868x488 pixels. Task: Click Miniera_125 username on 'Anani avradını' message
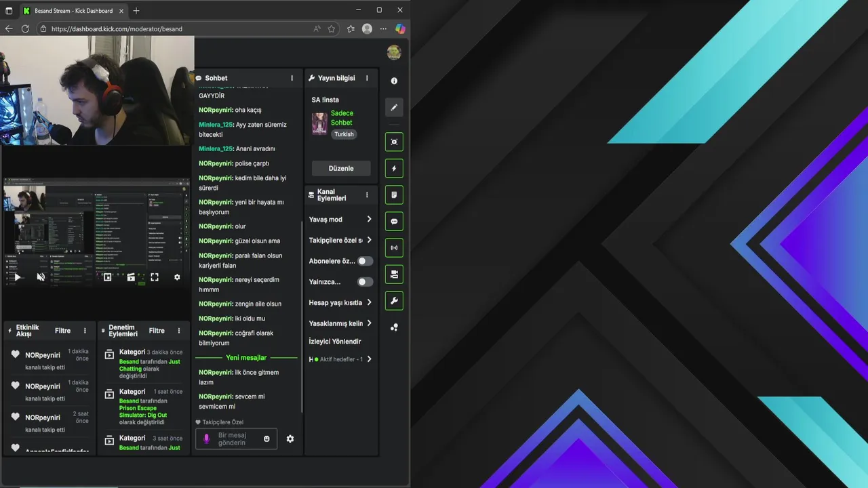pos(215,148)
